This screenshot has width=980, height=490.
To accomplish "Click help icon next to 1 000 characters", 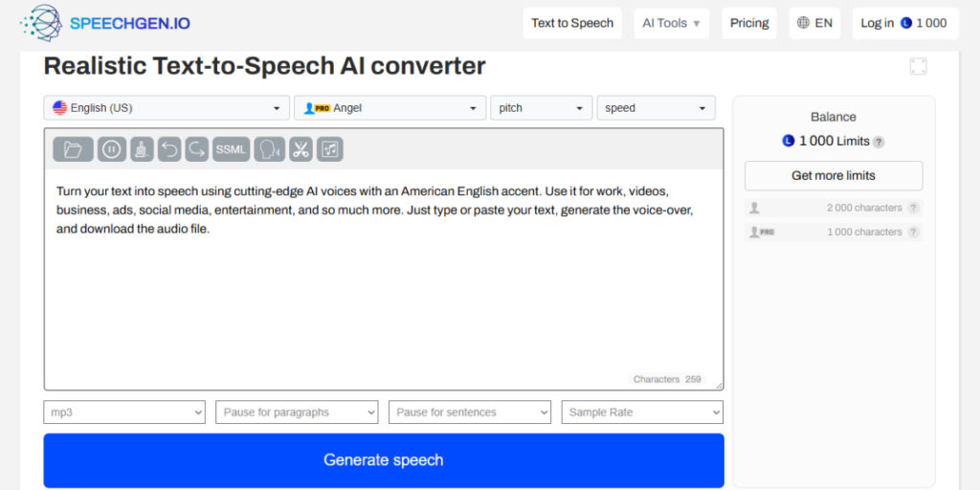I will [913, 232].
